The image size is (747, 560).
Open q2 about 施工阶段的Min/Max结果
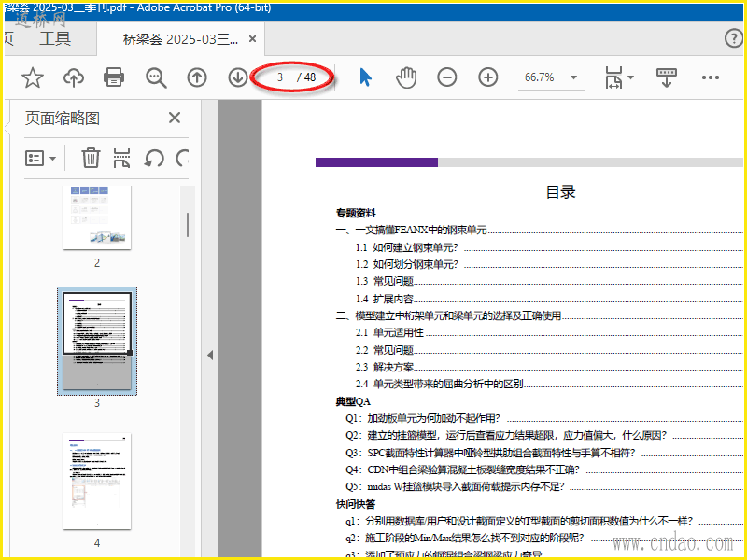[464, 539]
